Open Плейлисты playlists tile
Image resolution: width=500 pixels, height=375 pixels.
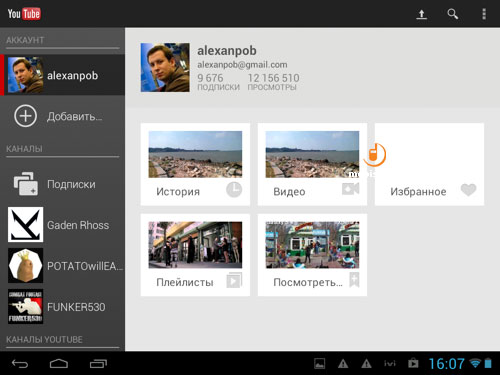(x=195, y=255)
